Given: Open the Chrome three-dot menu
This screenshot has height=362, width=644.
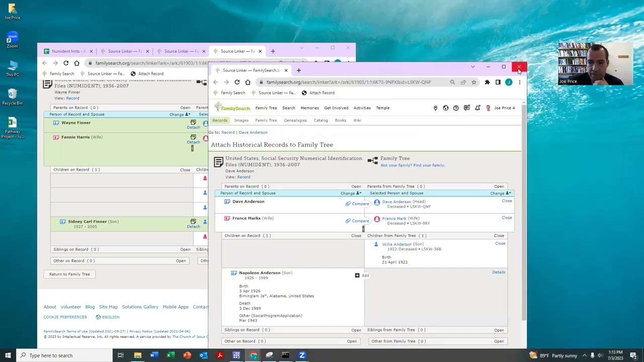Looking at the screenshot, I should [x=519, y=82].
